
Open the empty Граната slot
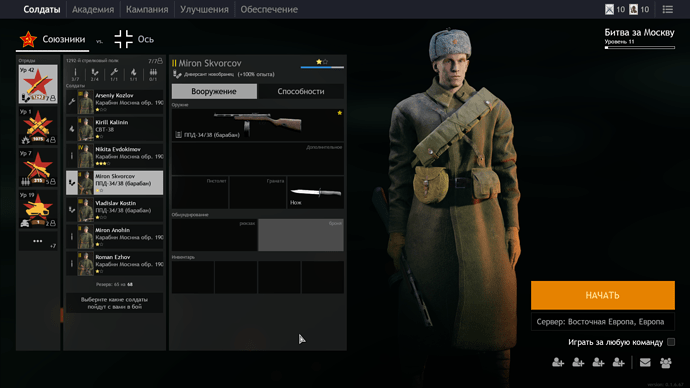(x=257, y=192)
